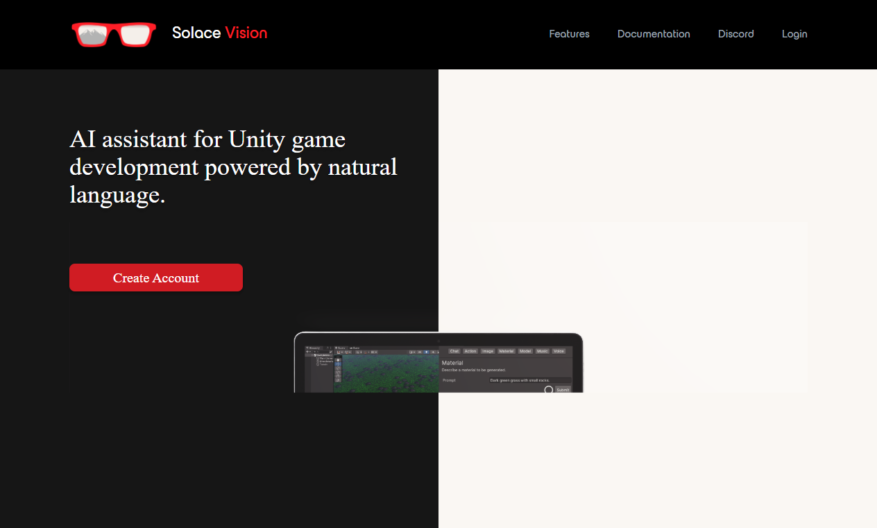Select the headline text about Unity AI assistant
Image resolution: width=877 pixels, height=528 pixels.
pyautogui.click(x=233, y=167)
